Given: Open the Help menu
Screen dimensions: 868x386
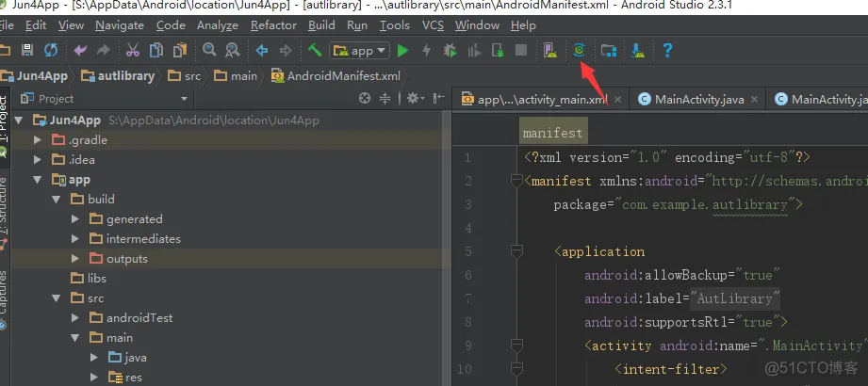Looking at the screenshot, I should pos(523,25).
